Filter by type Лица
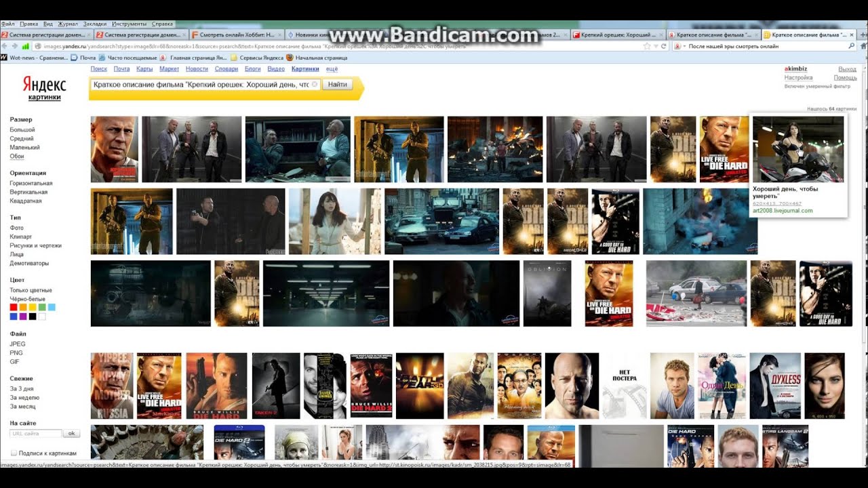The image size is (868, 488). [x=17, y=254]
